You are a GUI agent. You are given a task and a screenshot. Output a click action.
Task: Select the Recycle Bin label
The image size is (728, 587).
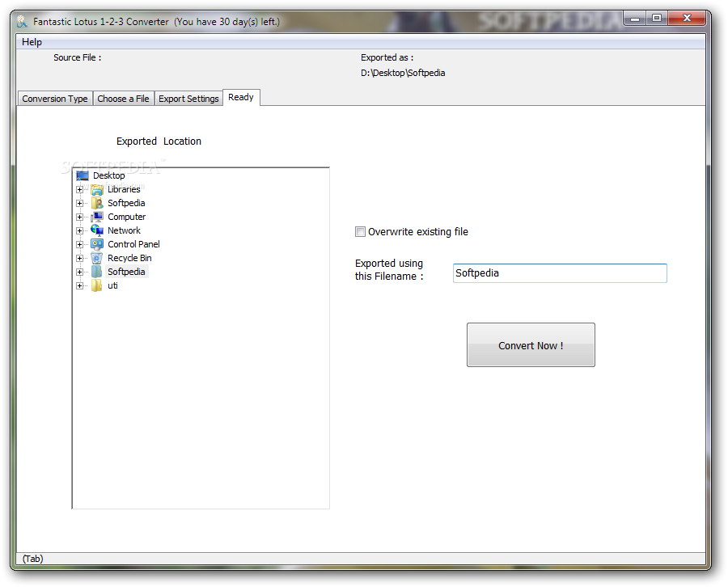pyautogui.click(x=129, y=258)
